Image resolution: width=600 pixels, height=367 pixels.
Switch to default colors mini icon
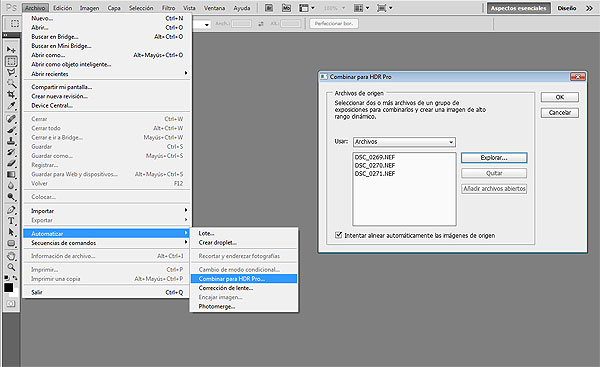pos(7,277)
